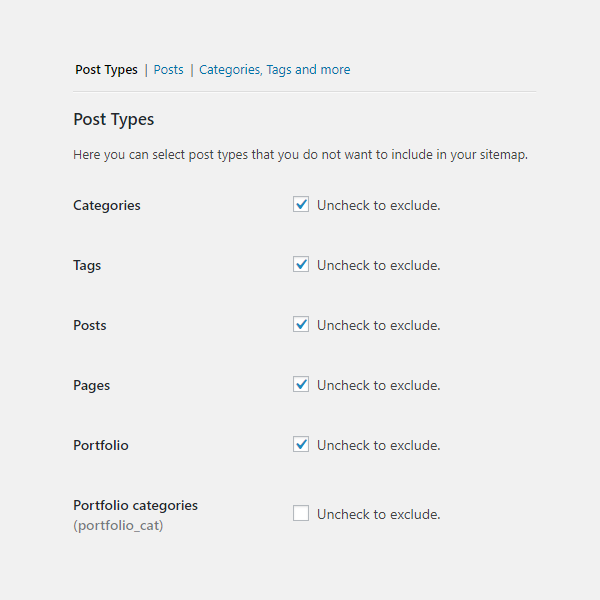Click the Pages row label
This screenshot has height=600, width=600.
(92, 385)
